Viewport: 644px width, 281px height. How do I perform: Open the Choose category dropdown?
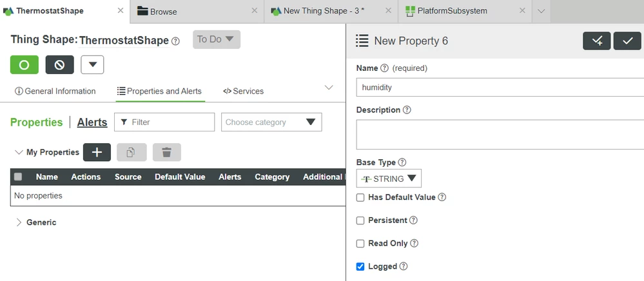(x=271, y=122)
